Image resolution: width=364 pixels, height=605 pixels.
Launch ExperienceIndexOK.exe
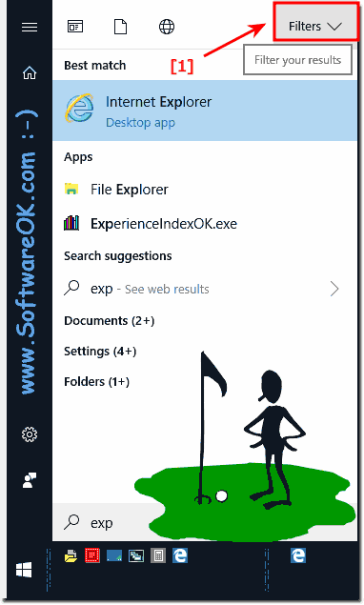pos(205,223)
